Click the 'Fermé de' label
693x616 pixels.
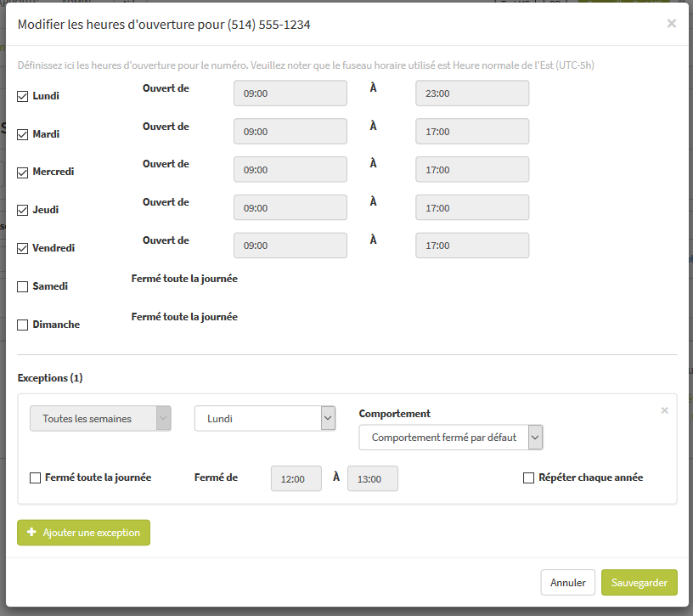pos(216,478)
